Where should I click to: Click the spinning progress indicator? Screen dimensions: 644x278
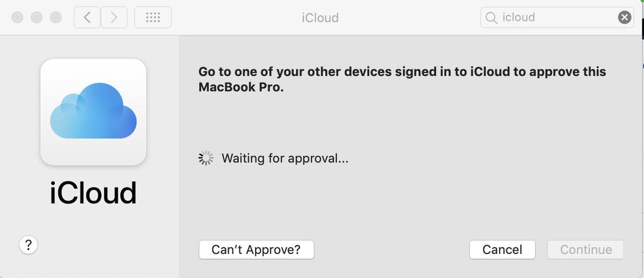[x=206, y=158]
